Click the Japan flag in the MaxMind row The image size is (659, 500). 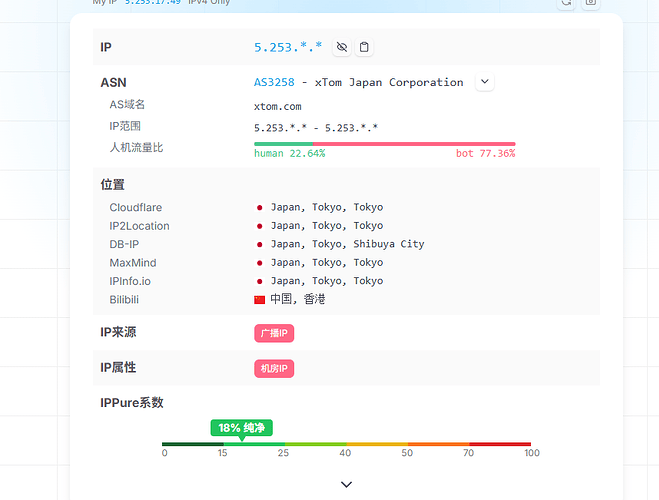[x=260, y=263]
